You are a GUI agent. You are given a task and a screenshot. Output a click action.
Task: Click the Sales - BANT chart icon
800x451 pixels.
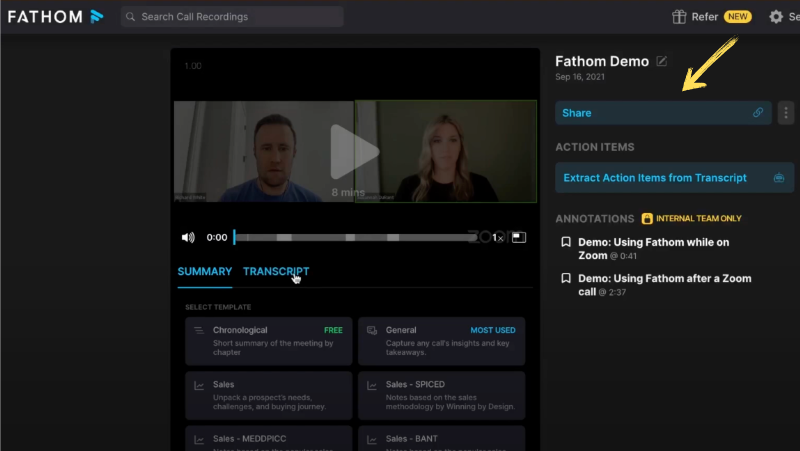(372, 439)
